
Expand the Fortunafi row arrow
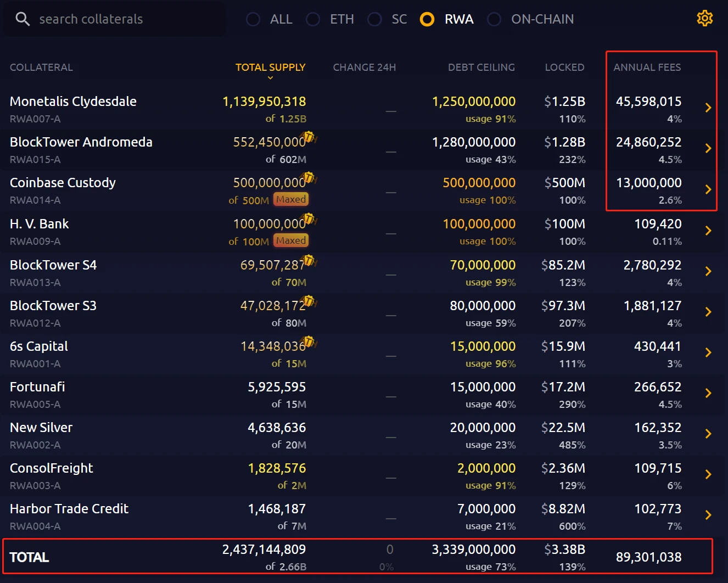pyautogui.click(x=708, y=393)
